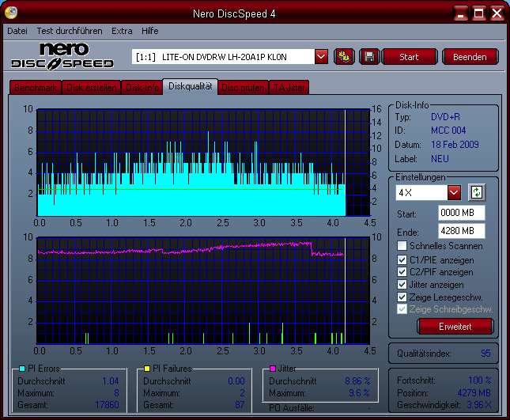Open the 4 X speed dropdown
Image resolution: width=510 pixels, height=420 pixels.
click(x=454, y=192)
